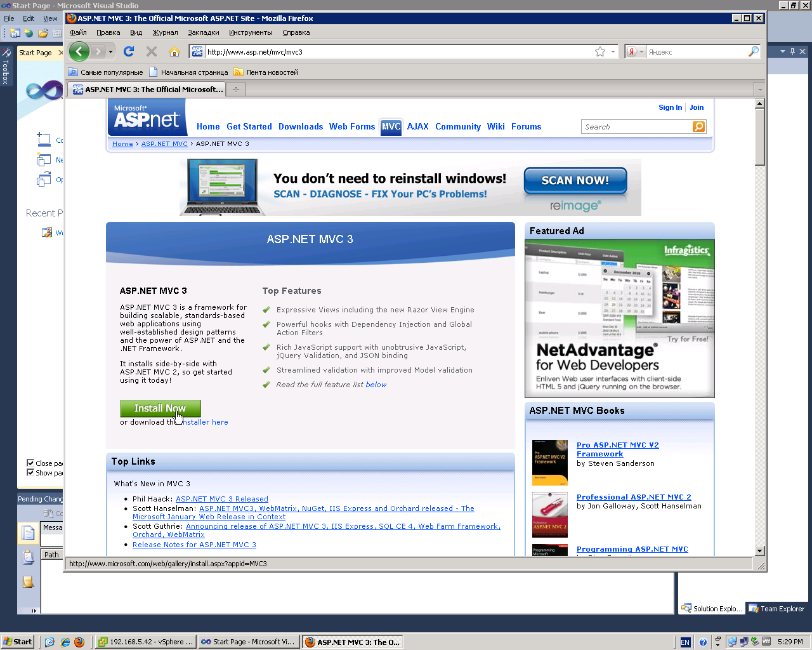Screen dimensions: 812x650
Task: Click the Firefox stop loading icon
Action: [152, 51]
